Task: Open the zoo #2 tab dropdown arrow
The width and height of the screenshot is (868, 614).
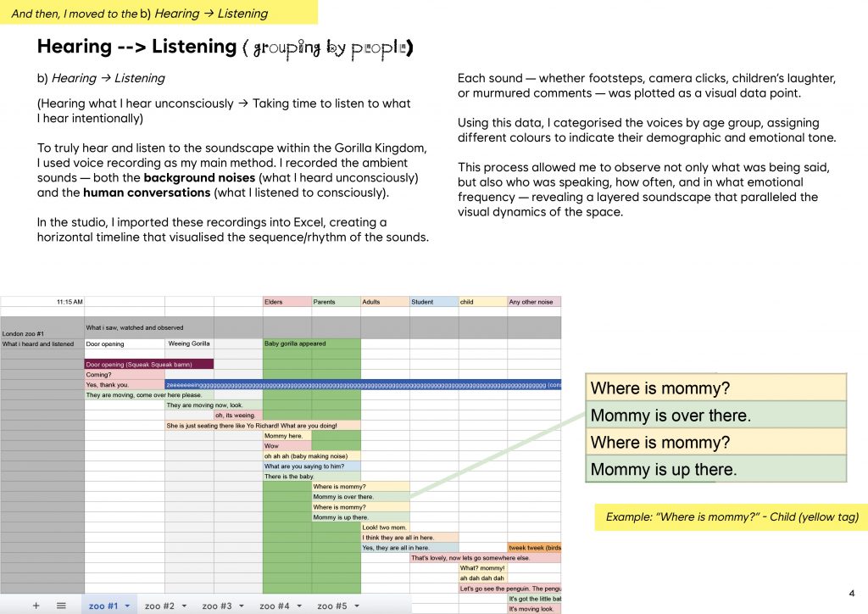Action: point(185,606)
